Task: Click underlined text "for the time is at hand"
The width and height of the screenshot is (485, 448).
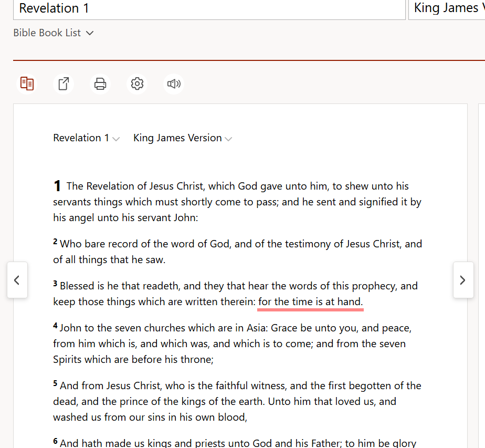Action: pos(310,301)
